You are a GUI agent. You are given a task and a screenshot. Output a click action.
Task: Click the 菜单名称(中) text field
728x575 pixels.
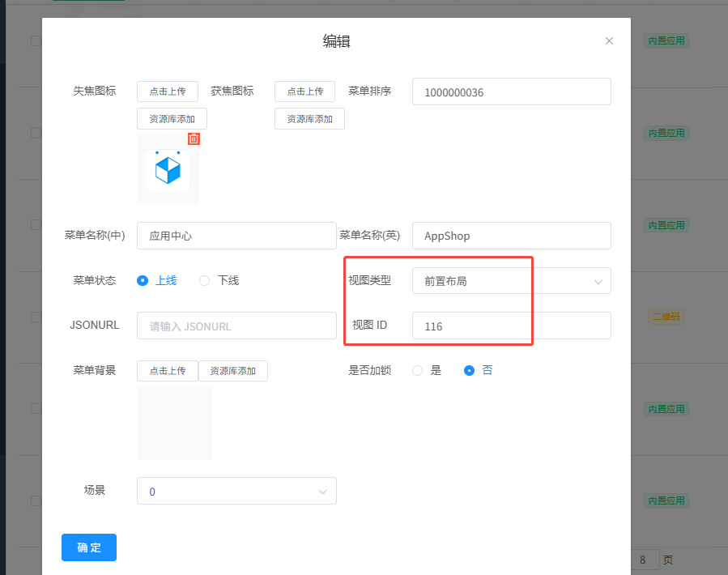[x=236, y=236]
